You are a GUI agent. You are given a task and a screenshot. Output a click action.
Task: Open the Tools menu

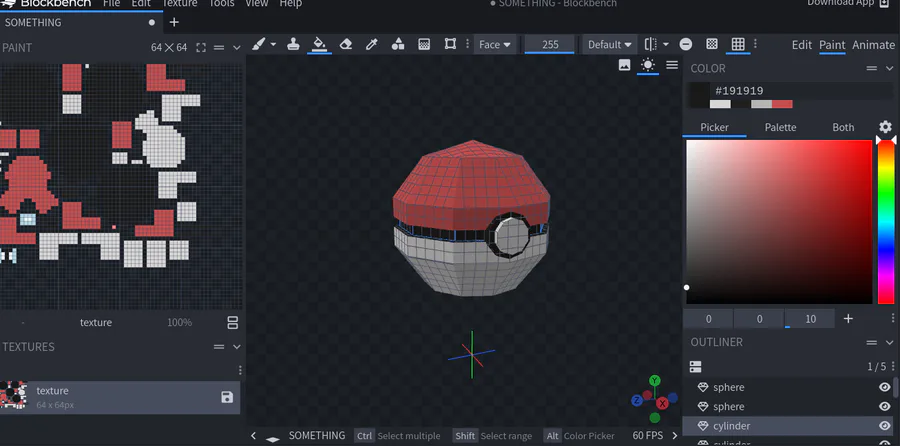coord(221,3)
